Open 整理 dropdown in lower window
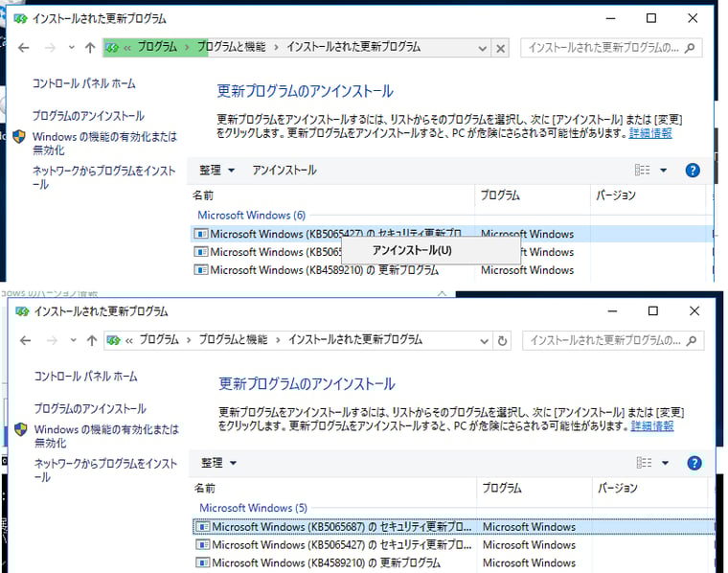Screen dimensions: 728x573 218,463
